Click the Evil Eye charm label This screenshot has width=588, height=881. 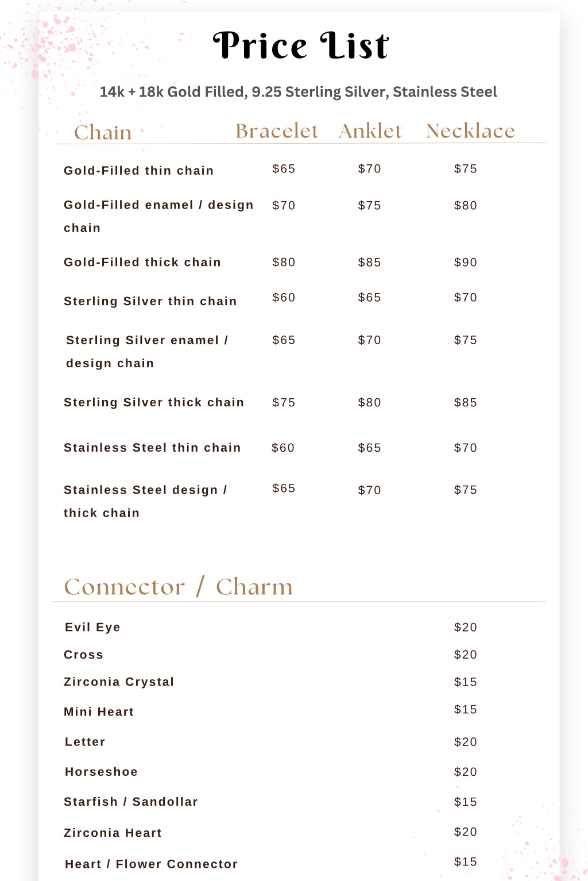92,627
